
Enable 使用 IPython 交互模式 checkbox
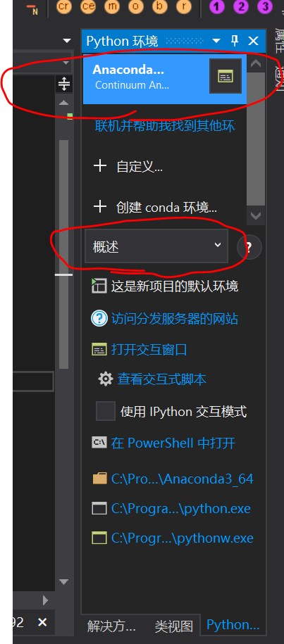[106, 411]
